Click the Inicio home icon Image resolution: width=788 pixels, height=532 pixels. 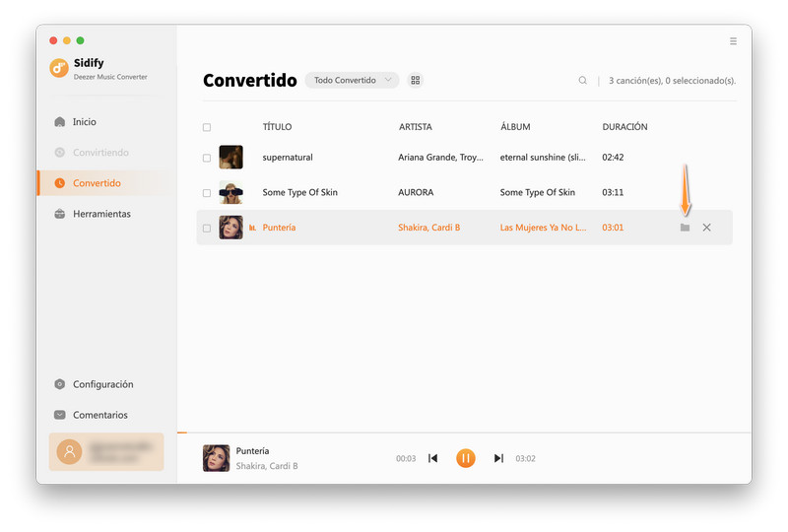tap(60, 122)
